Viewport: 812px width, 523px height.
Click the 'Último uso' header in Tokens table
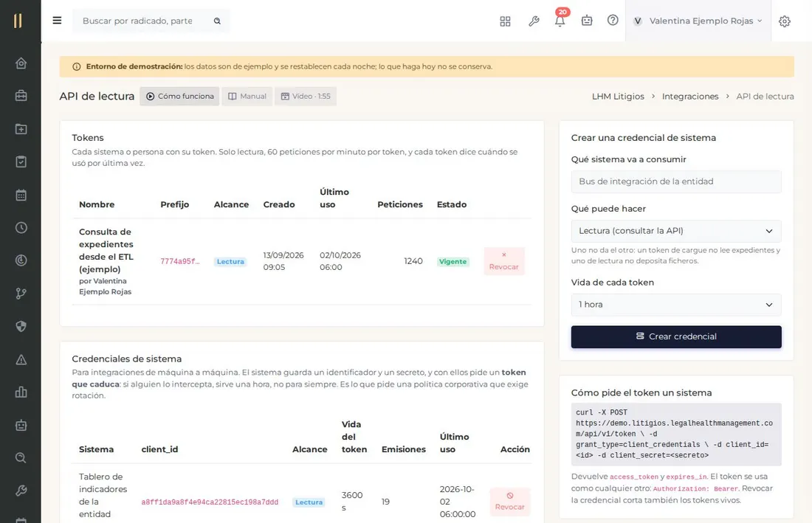334,198
